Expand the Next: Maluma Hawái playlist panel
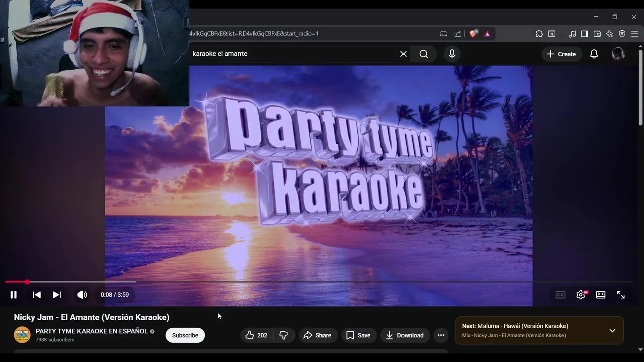 (612, 331)
